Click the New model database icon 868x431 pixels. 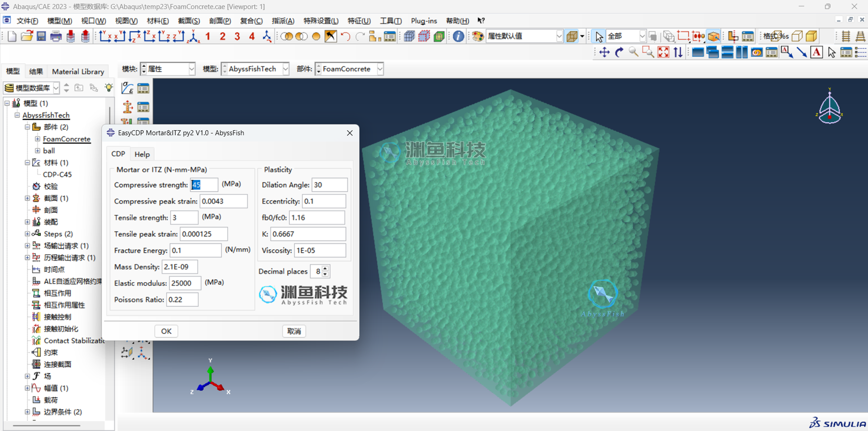coord(12,36)
